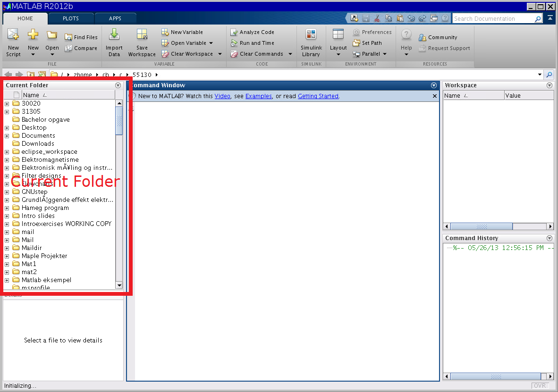Viewport: 558px width, 392px height.
Task: Select the Matlab eksempel folder
Action: (46, 280)
